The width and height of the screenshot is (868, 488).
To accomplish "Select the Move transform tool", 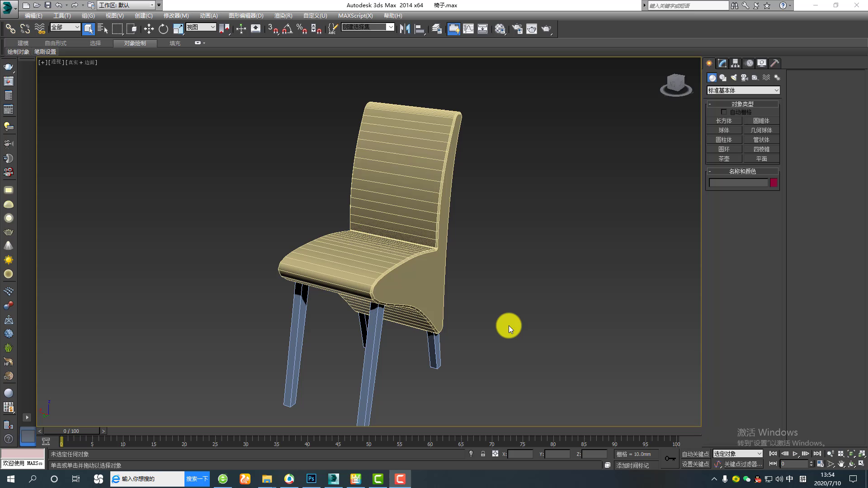I will pos(149,29).
